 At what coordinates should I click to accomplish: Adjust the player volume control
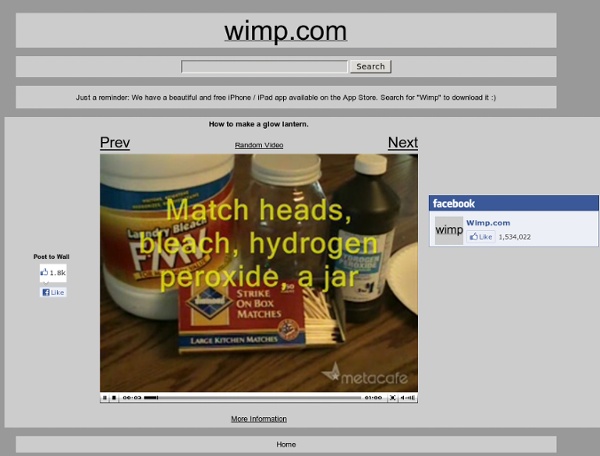click(x=408, y=398)
